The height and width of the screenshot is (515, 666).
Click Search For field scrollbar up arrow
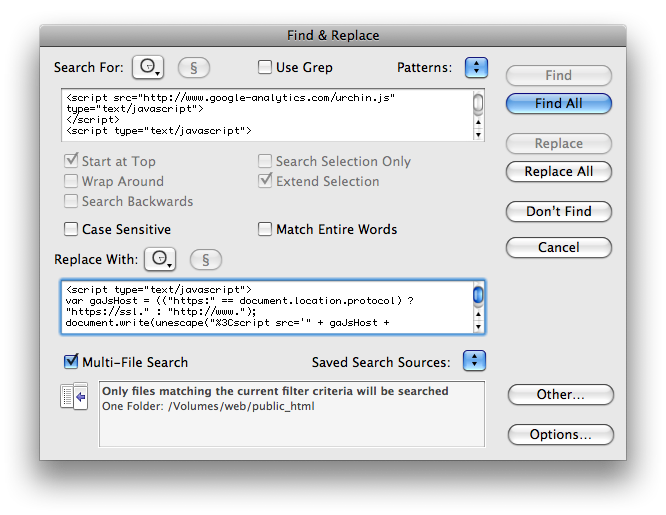point(478,122)
